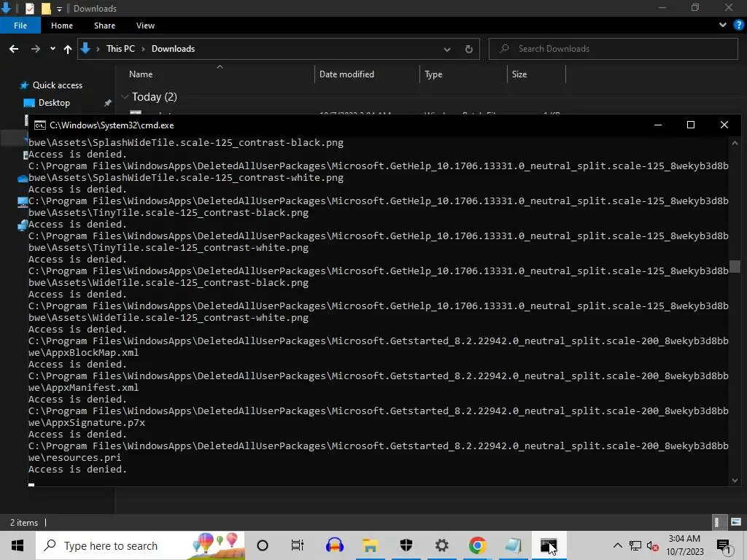This screenshot has width=747, height=560.
Task: Open Settings gear on taskbar
Action: 441,545
